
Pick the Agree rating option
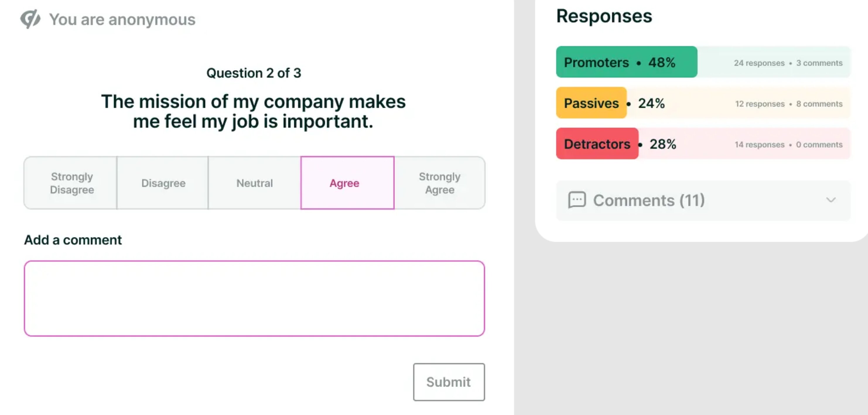point(347,183)
